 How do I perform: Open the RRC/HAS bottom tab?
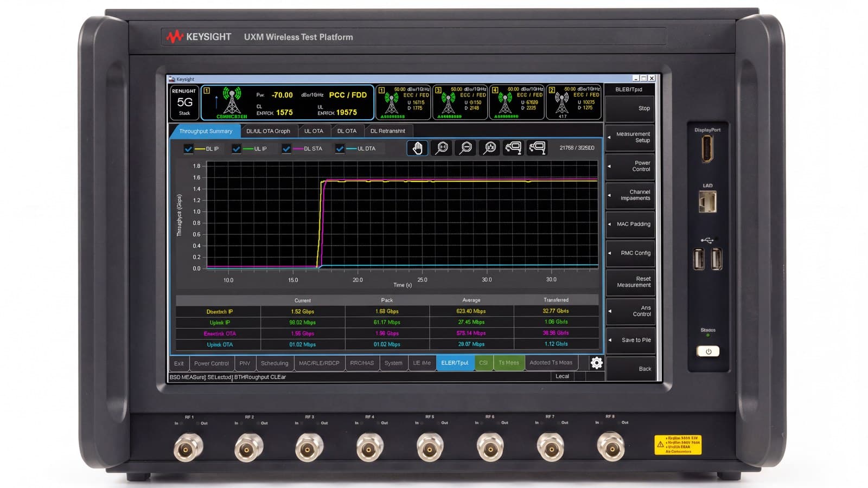[362, 363]
